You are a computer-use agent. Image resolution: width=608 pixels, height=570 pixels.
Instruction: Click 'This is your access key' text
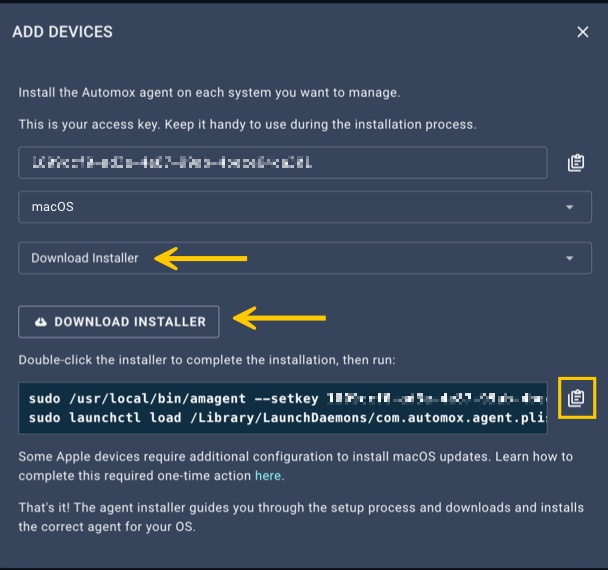click(247, 124)
